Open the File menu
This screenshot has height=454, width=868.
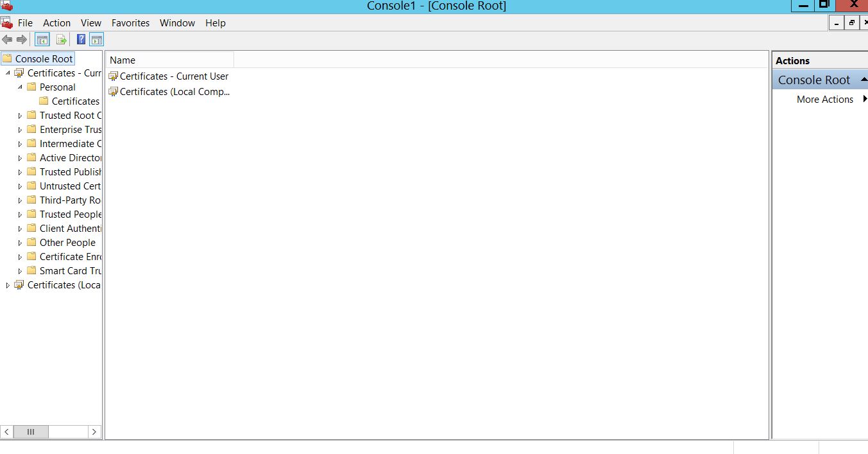pos(25,22)
